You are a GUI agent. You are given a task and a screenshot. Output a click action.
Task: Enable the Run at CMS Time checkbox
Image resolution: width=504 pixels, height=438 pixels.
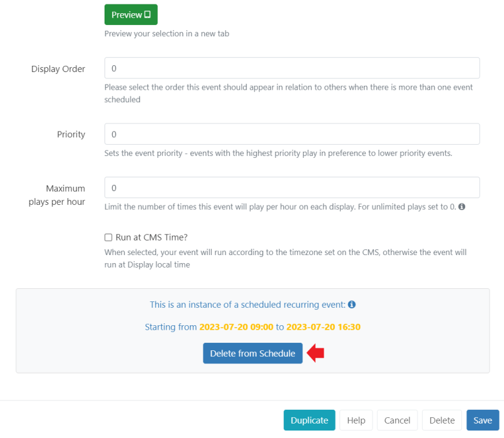(108, 237)
